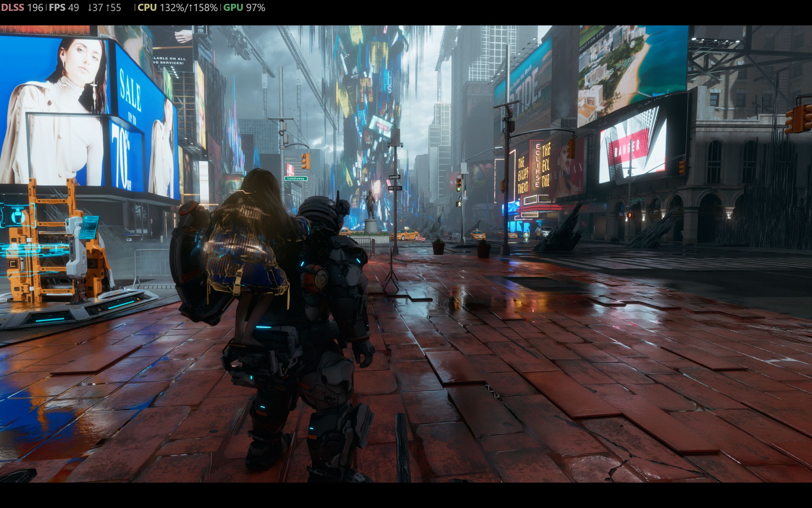Click the CPU 132%/↑158% readout
The image size is (812, 508).
click(x=178, y=7)
